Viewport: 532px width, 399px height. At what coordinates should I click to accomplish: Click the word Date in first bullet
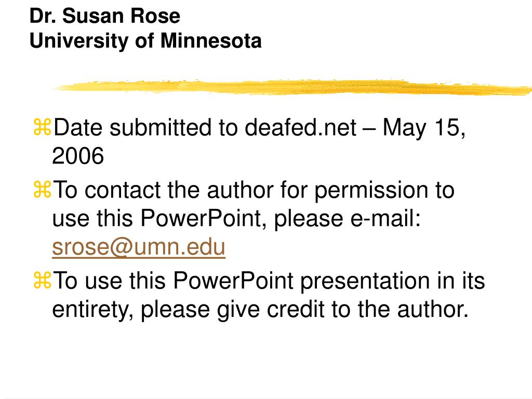(x=78, y=128)
